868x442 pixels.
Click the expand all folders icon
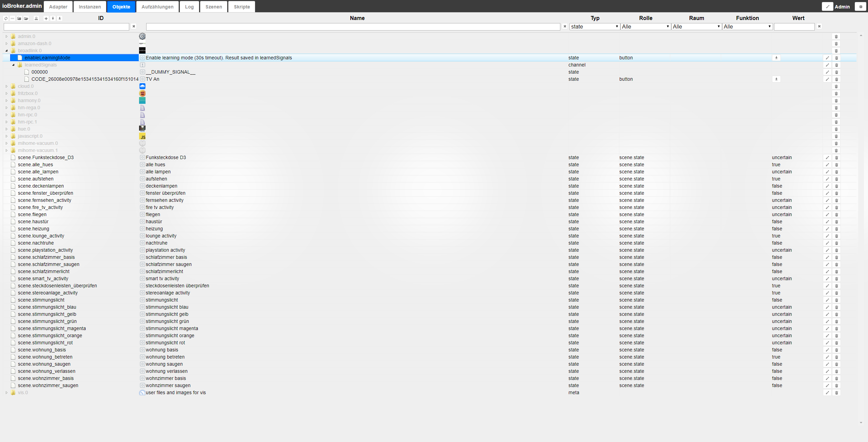[26, 18]
